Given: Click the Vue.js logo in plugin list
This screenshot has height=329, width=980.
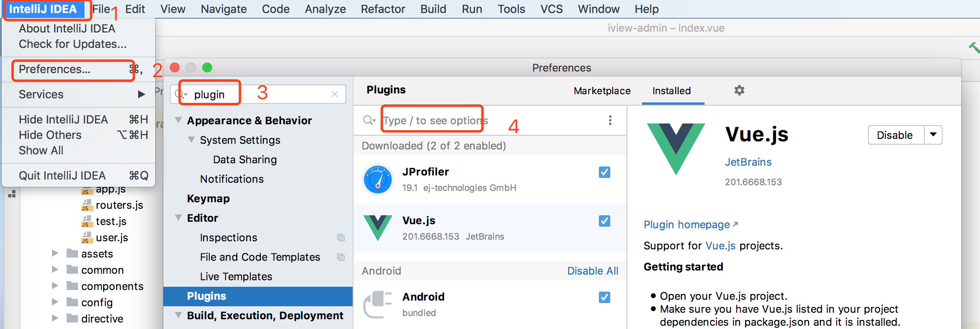Looking at the screenshot, I should tap(378, 228).
